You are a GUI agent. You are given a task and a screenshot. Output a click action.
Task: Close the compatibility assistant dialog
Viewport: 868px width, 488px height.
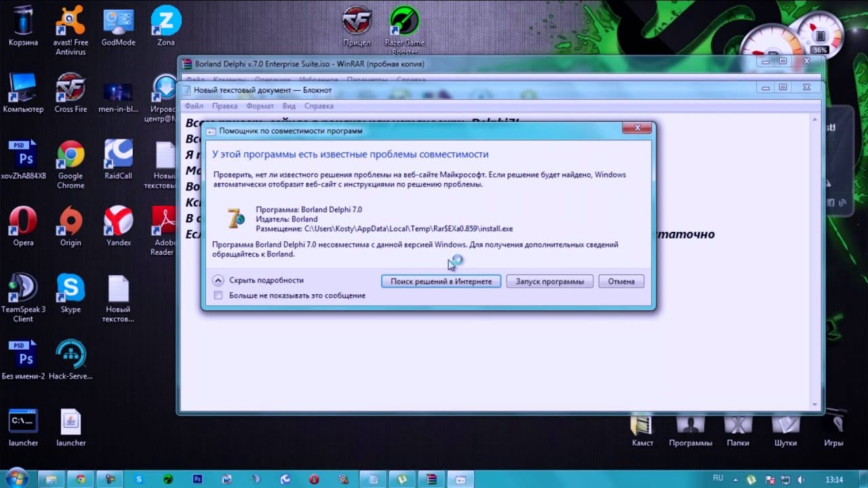[637, 128]
